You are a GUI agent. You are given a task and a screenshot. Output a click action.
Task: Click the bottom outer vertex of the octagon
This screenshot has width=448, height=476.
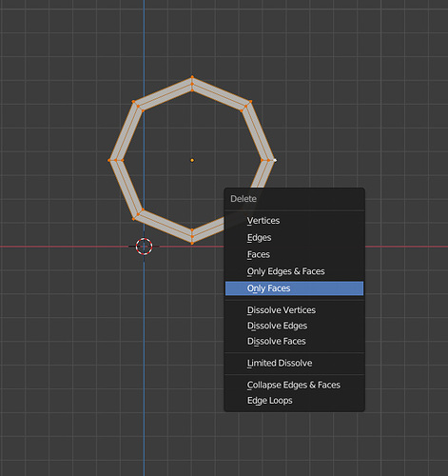pos(192,244)
